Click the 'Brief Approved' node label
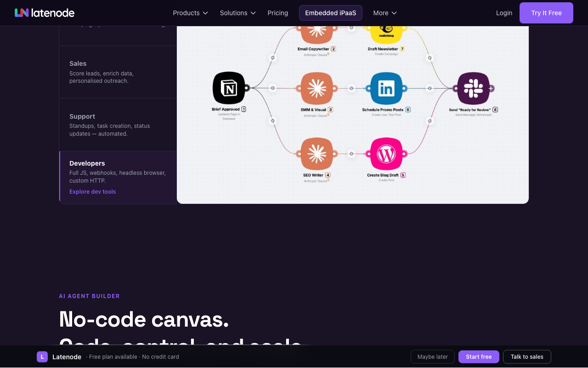588x368 pixels. [226, 109]
